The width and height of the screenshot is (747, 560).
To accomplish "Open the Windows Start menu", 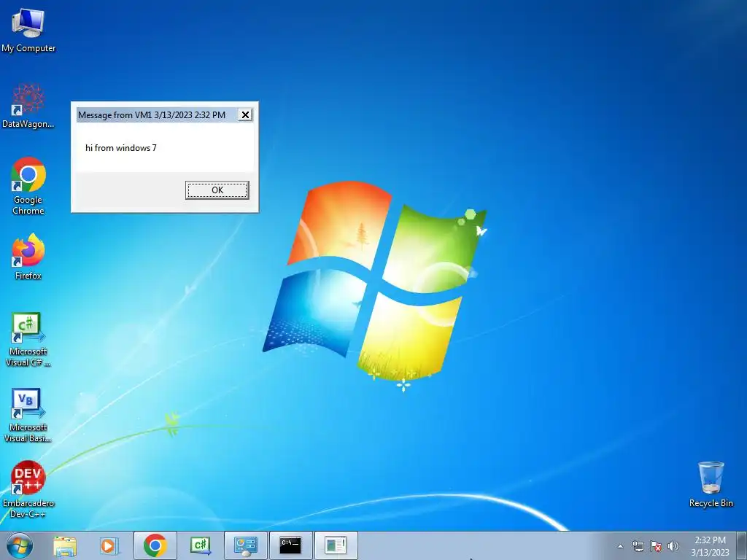I will [x=20, y=545].
